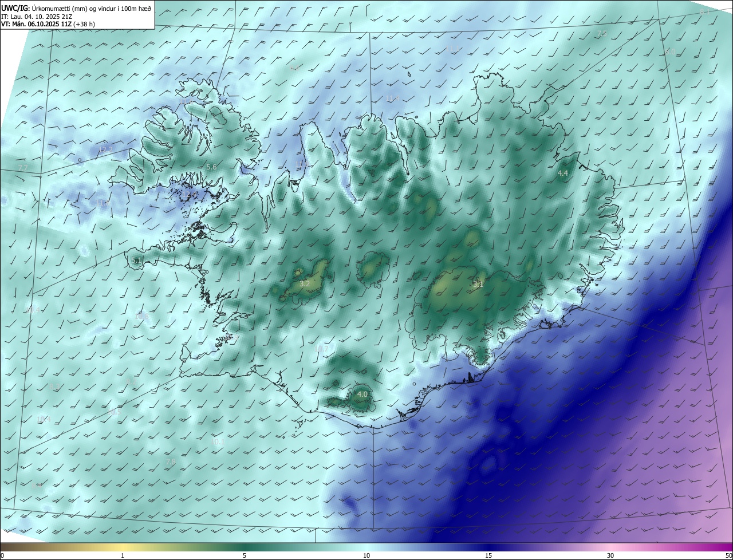Click the 4.4 value in northeast Iceland
The height and width of the screenshot is (560, 733).
point(563,173)
